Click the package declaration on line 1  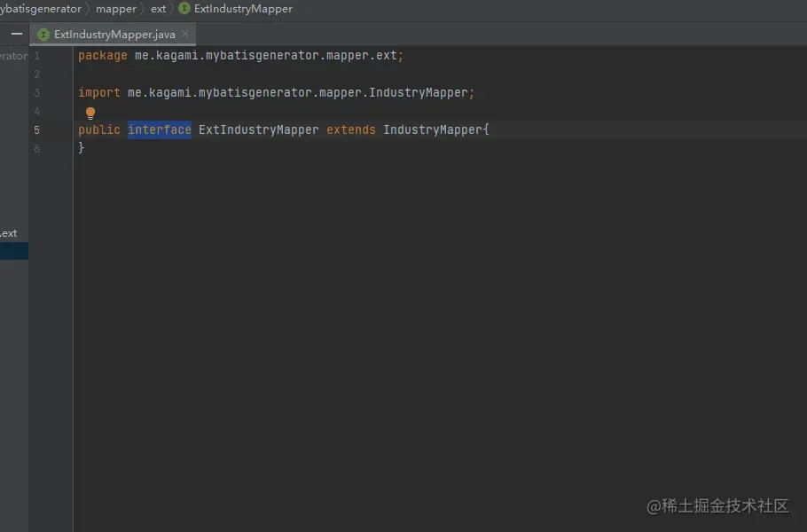point(239,55)
